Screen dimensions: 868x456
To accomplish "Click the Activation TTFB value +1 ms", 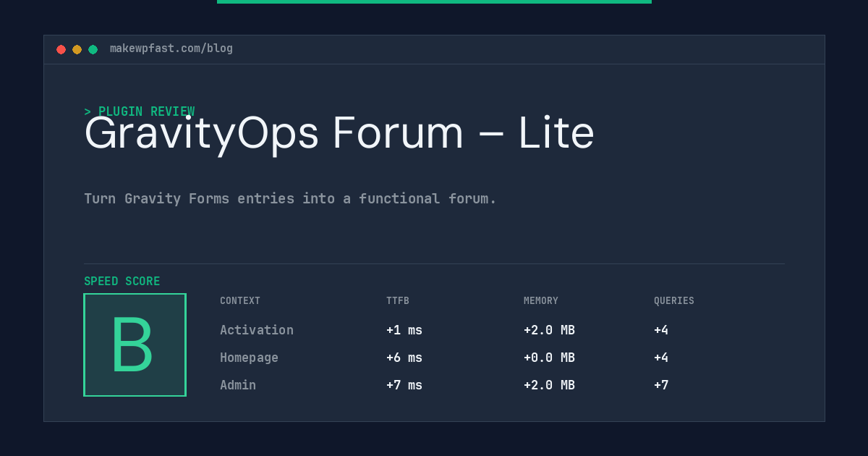I will click(404, 330).
